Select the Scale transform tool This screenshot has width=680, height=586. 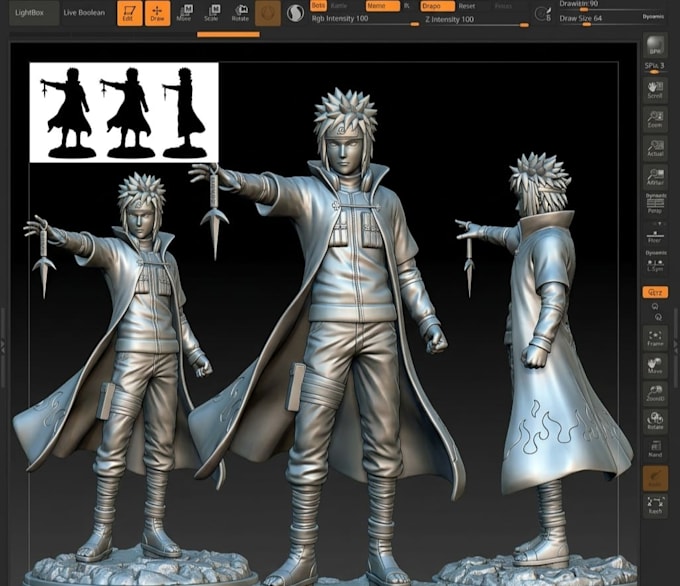point(212,13)
